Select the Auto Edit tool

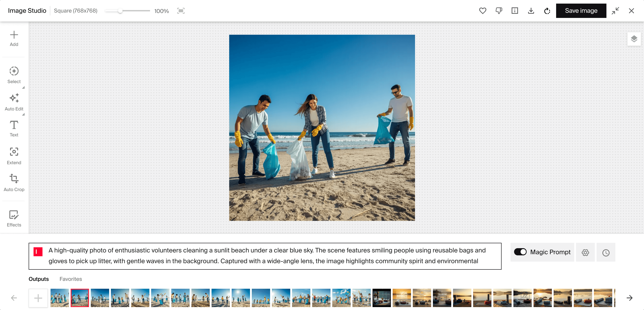pyautogui.click(x=14, y=102)
